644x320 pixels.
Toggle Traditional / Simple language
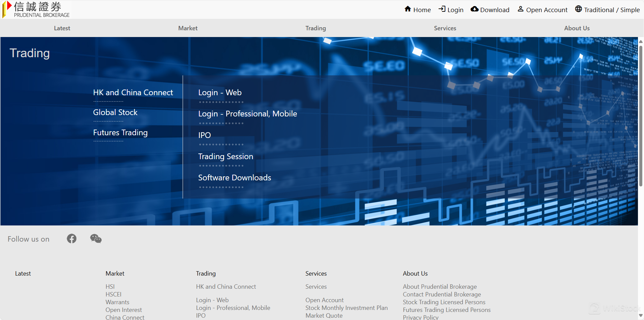point(612,10)
